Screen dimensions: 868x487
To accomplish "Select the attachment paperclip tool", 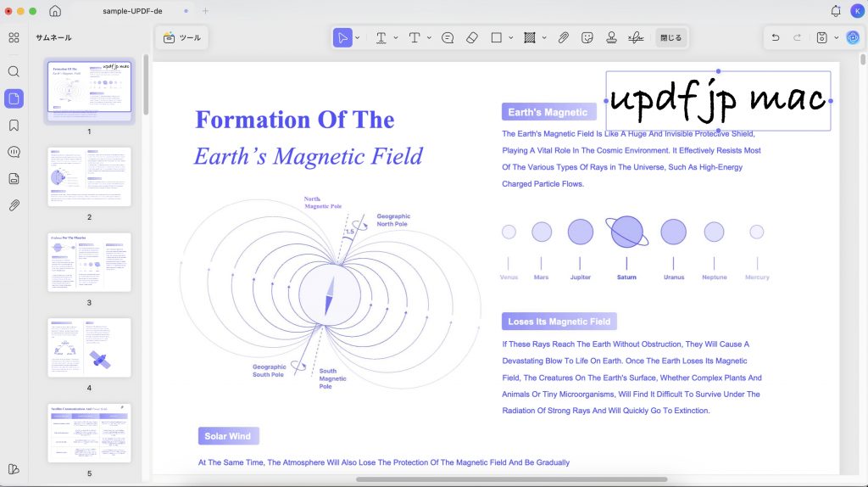I will click(x=563, y=37).
